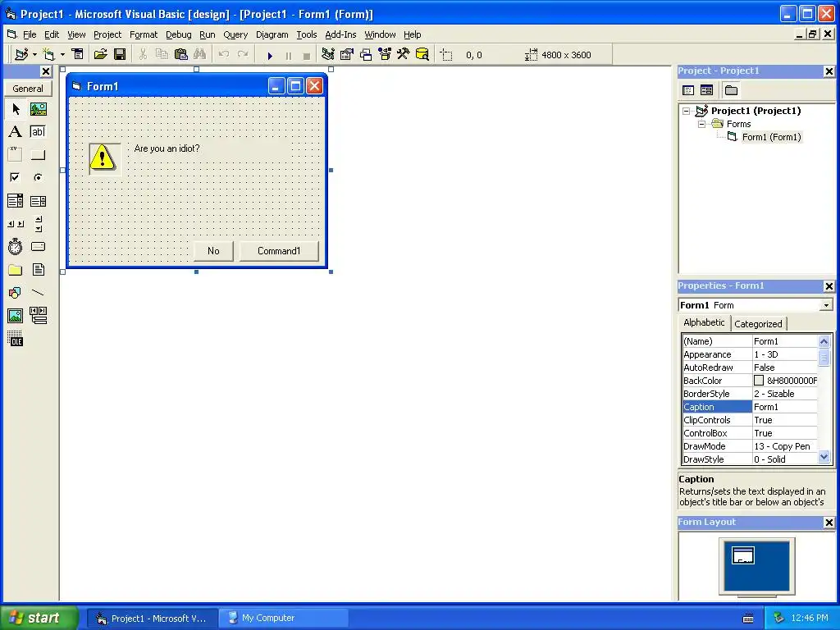
Task: Open the Form1 Form object dropdown
Action: pyautogui.click(x=826, y=305)
